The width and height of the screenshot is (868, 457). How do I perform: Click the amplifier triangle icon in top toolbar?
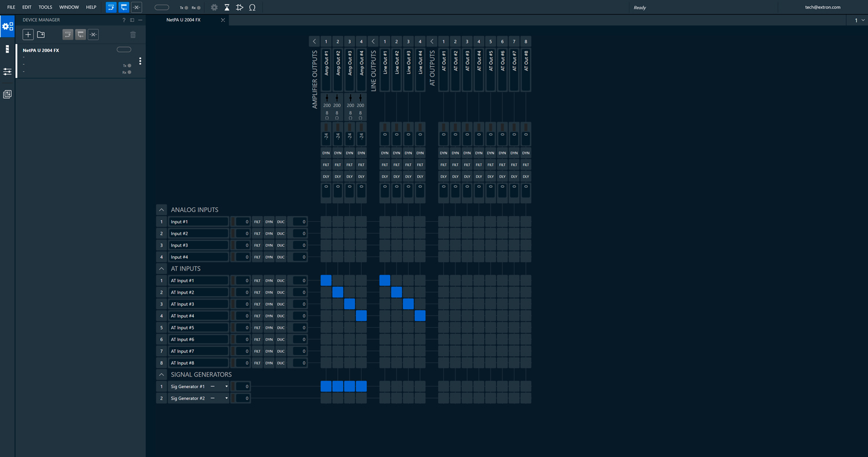(240, 8)
